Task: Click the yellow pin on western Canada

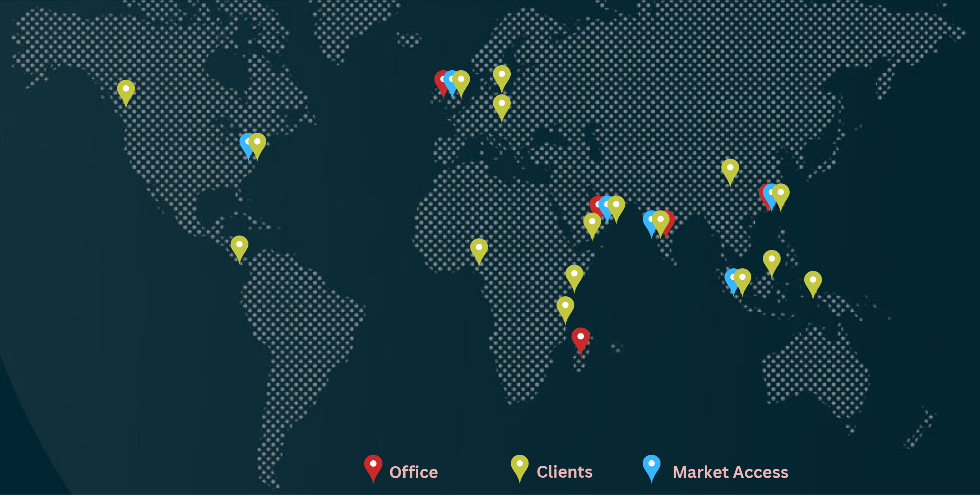Action: 126,90
